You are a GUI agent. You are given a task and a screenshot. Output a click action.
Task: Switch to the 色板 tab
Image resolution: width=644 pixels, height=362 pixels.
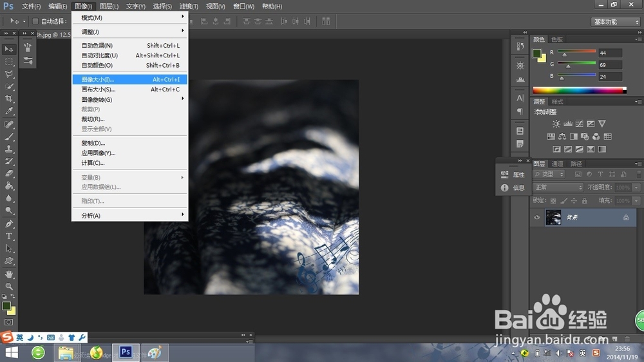click(557, 39)
